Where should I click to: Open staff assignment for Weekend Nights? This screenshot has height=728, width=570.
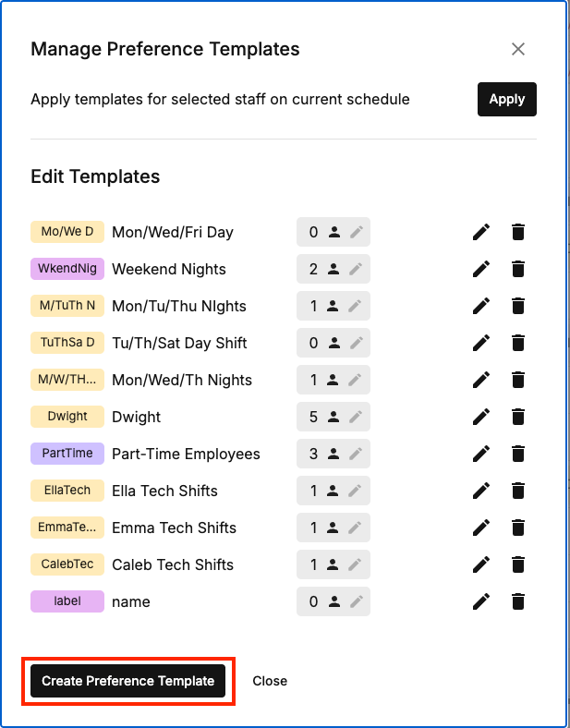click(333, 269)
